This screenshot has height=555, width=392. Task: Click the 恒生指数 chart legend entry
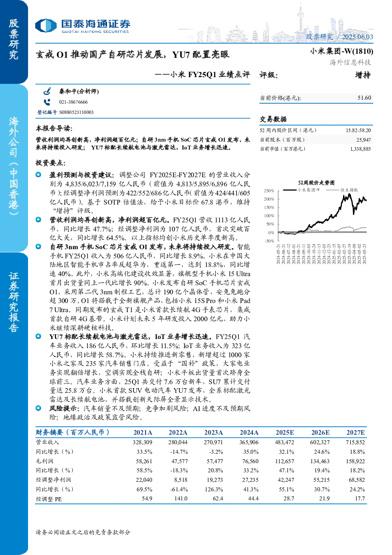(343, 190)
